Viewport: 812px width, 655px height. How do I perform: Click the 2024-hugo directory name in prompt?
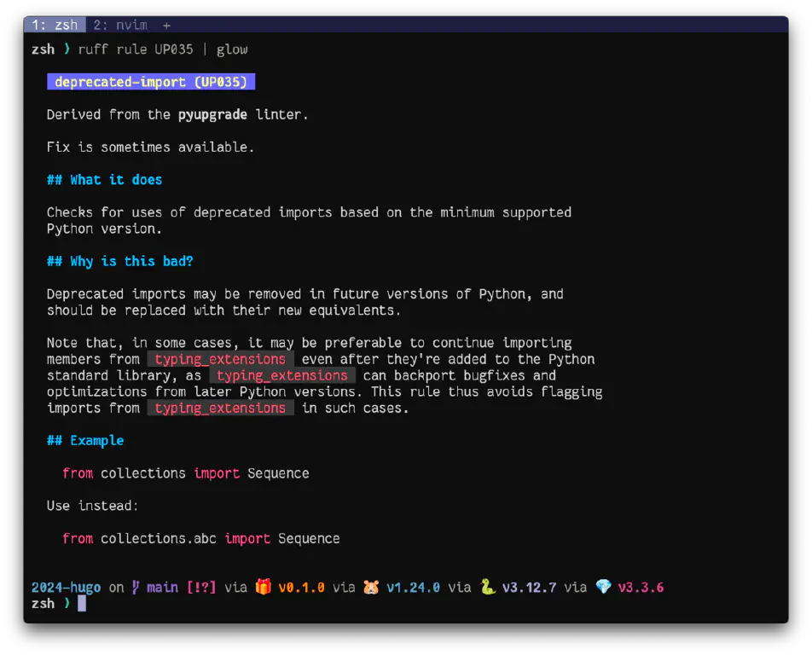(66, 587)
